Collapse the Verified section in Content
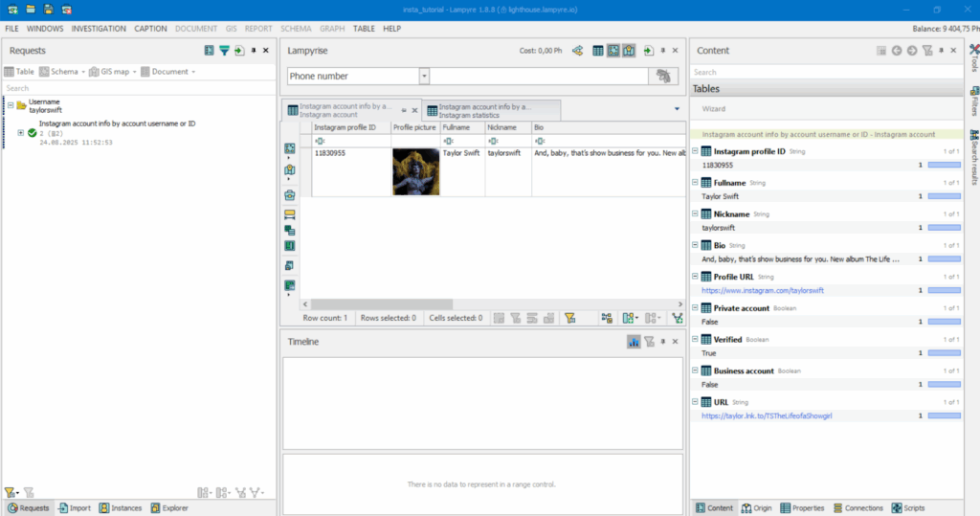 click(x=695, y=339)
